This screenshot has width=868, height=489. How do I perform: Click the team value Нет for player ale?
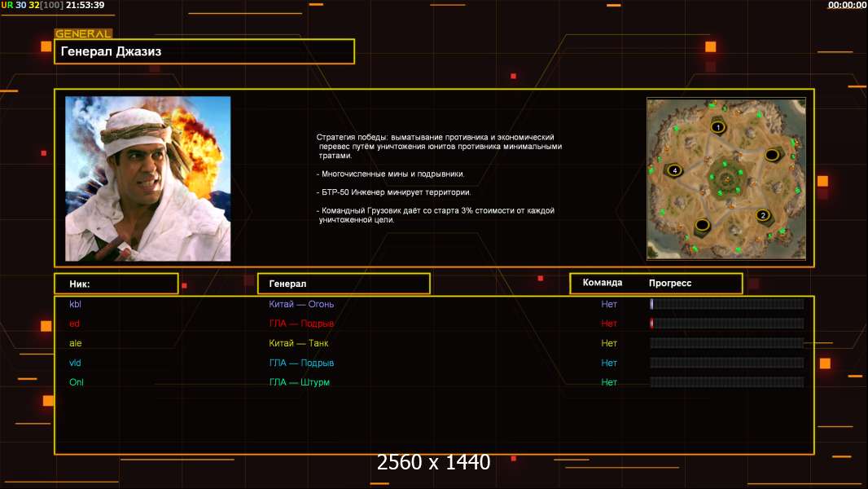(609, 343)
